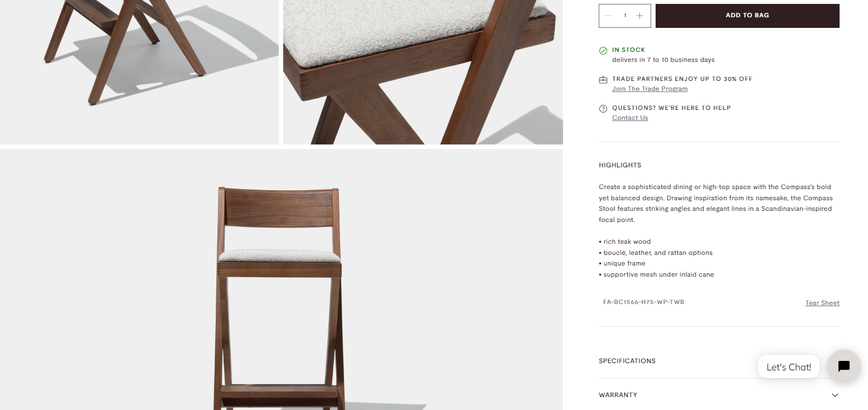Image resolution: width=868 pixels, height=410 pixels.
Task: Click the Warranty heading
Action: 618,395
